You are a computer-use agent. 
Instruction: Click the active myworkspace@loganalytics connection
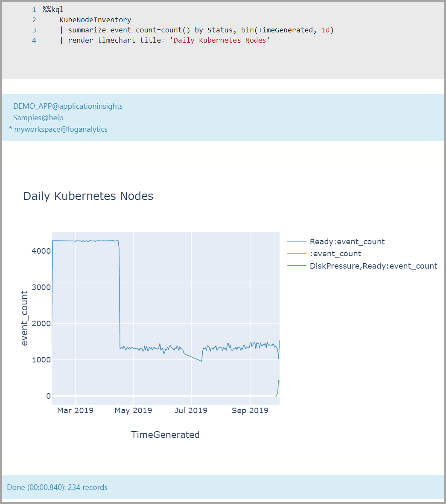pyautogui.click(x=61, y=129)
